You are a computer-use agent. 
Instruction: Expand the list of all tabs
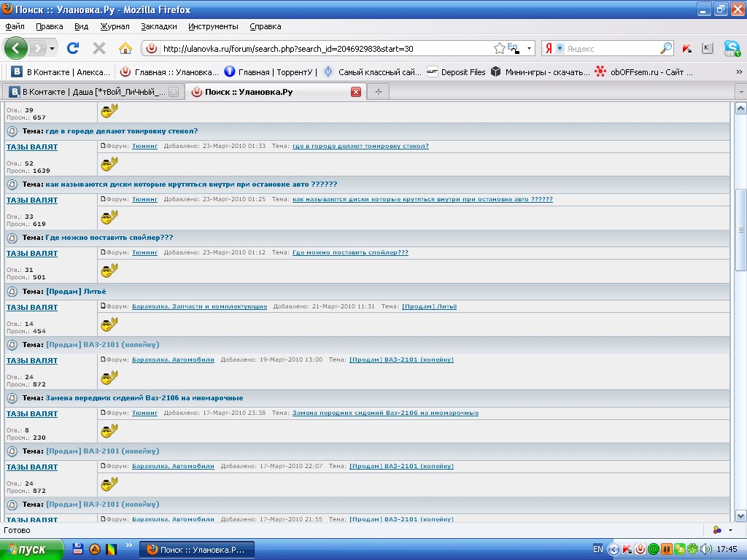coord(740,92)
